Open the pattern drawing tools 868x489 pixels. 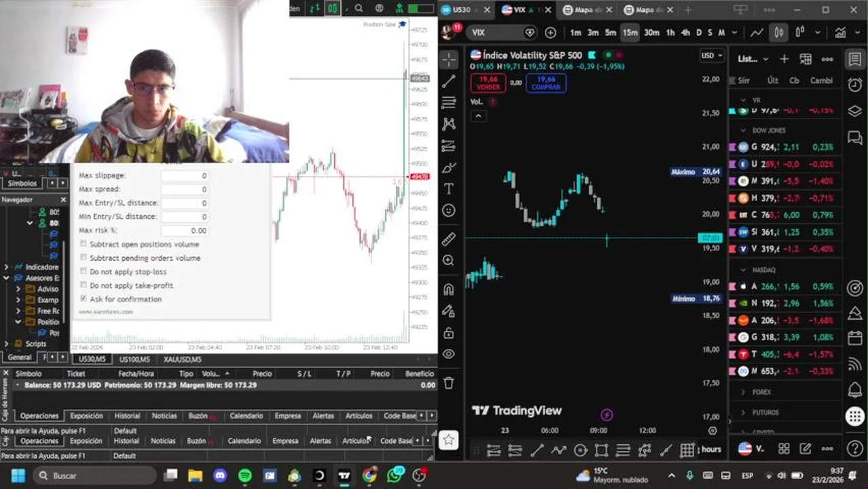click(449, 124)
